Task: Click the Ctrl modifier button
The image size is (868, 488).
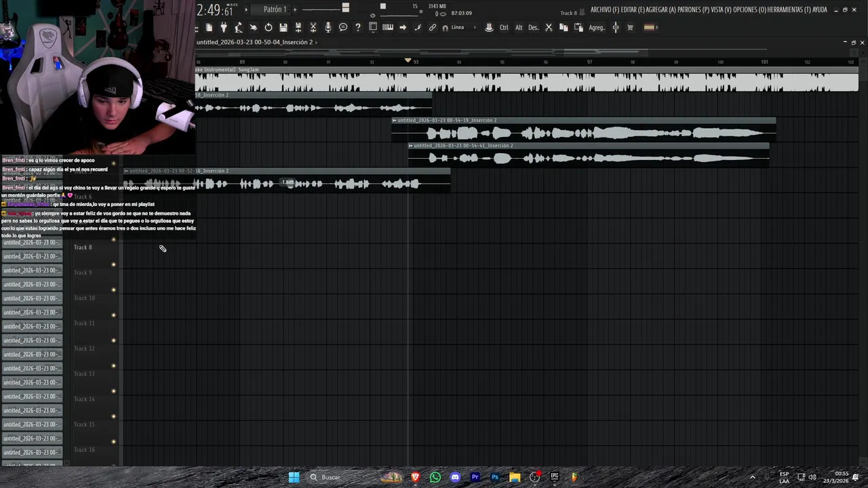Action: click(x=504, y=28)
